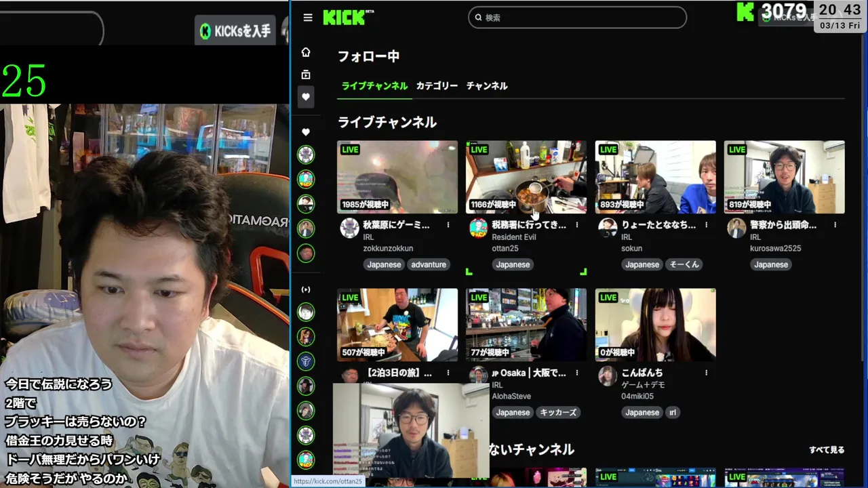Select the highlighted Following heart icon

pyautogui.click(x=306, y=97)
